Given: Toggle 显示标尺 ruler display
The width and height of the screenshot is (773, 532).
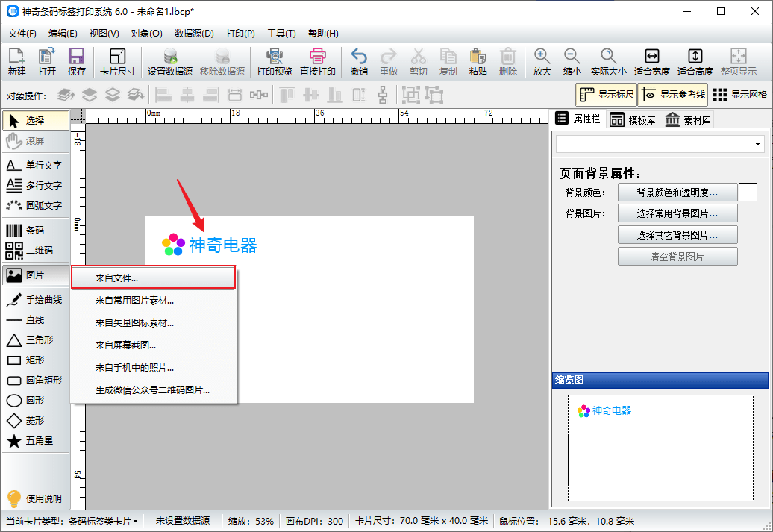Looking at the screenshot, I should [x=605, y=95].
